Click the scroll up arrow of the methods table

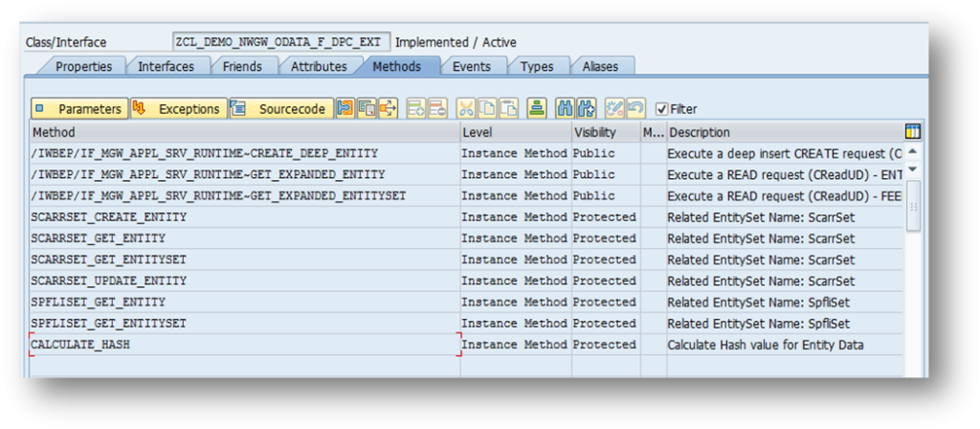point(912,152)
